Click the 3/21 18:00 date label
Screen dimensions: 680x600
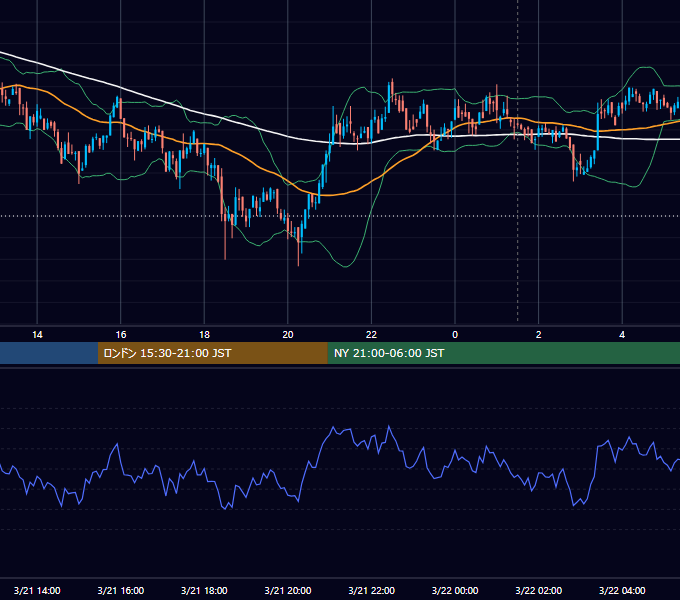[204, 590]
